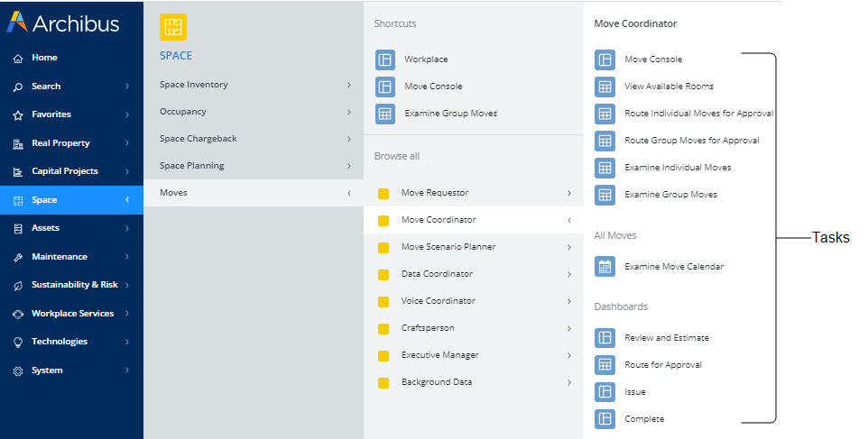The height and width of the screenshot is (439, 868).
Task: Open the Move Console task link
Action: click(653, 59)
